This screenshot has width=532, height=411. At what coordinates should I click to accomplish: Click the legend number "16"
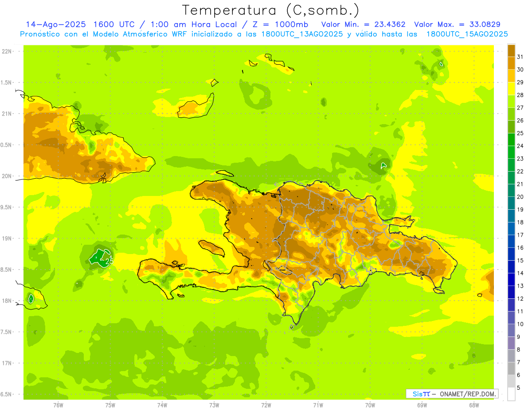tap(520, 248)
